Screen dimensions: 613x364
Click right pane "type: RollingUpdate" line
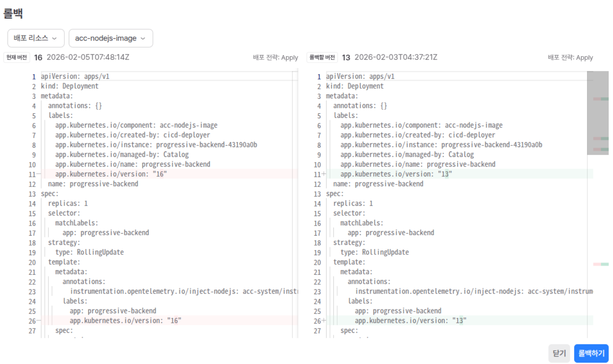click(375, 252)
